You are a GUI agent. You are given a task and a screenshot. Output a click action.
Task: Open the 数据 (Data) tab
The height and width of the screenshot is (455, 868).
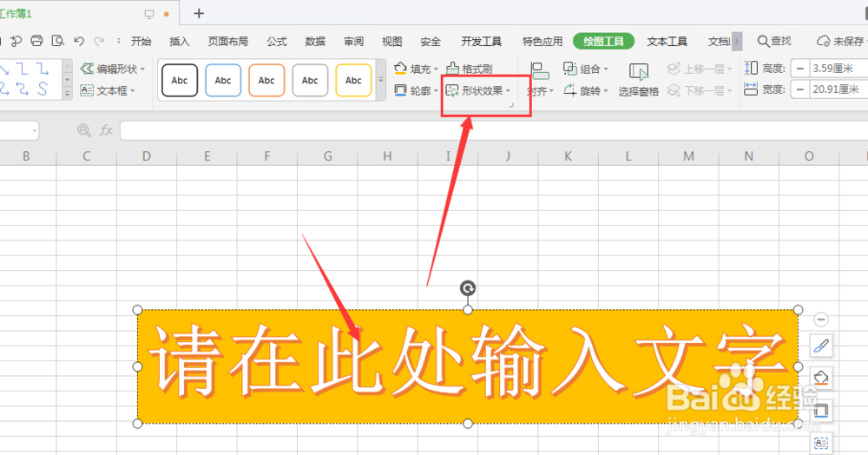coord(315,41)
